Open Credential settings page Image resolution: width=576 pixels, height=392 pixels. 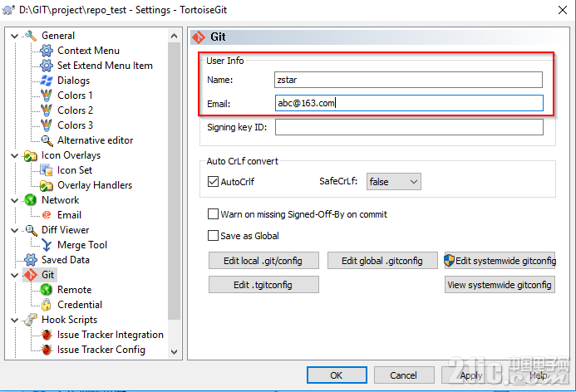point(80,305)
